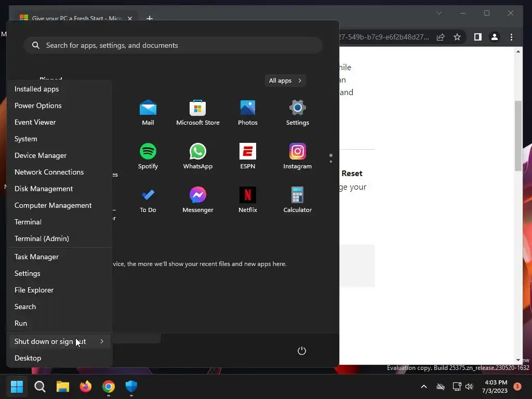
Task: Expand Shut down or sign out submenu
Action: click(x=59, y=341)
